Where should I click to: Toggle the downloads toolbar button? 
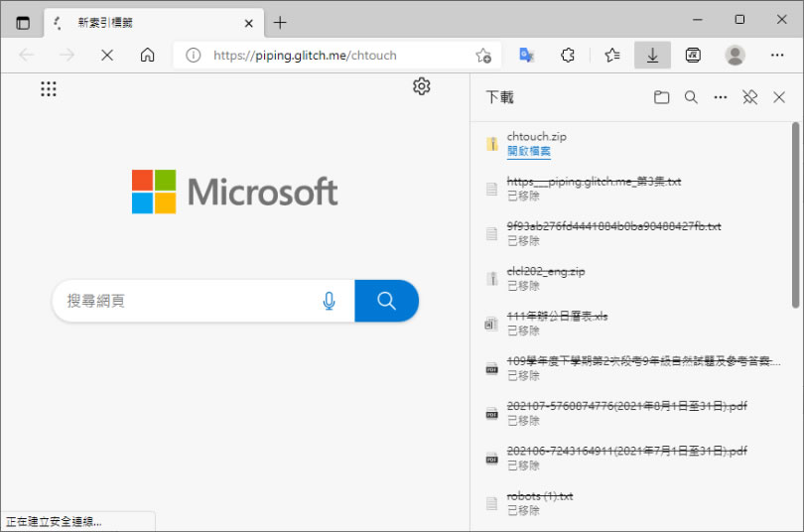coord(652,55)
